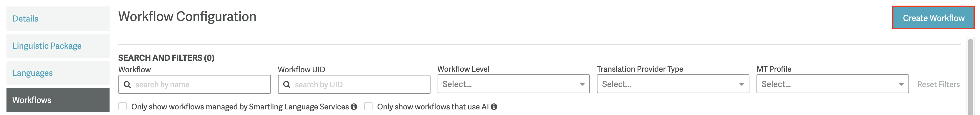Click the MT Profile dropdown arrow
Image resolution: width=980 pixels, height=115 pixels.
click(901, 85)
